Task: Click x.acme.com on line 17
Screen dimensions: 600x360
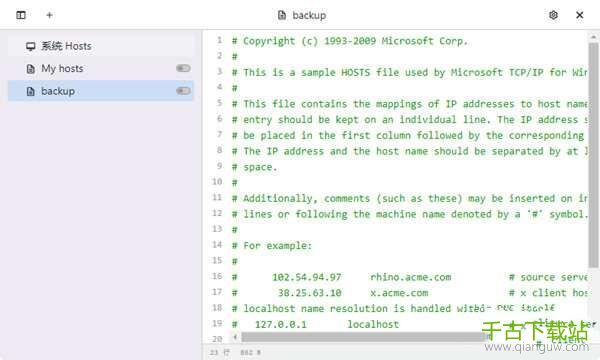Action: point(399,293)
